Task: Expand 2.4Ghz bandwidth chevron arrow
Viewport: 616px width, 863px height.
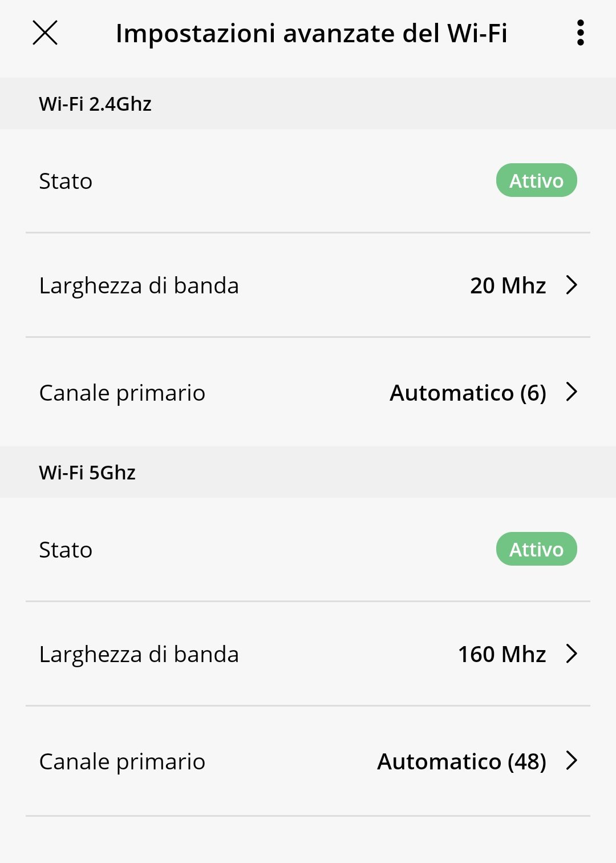Action: click(x=572, y=285)
